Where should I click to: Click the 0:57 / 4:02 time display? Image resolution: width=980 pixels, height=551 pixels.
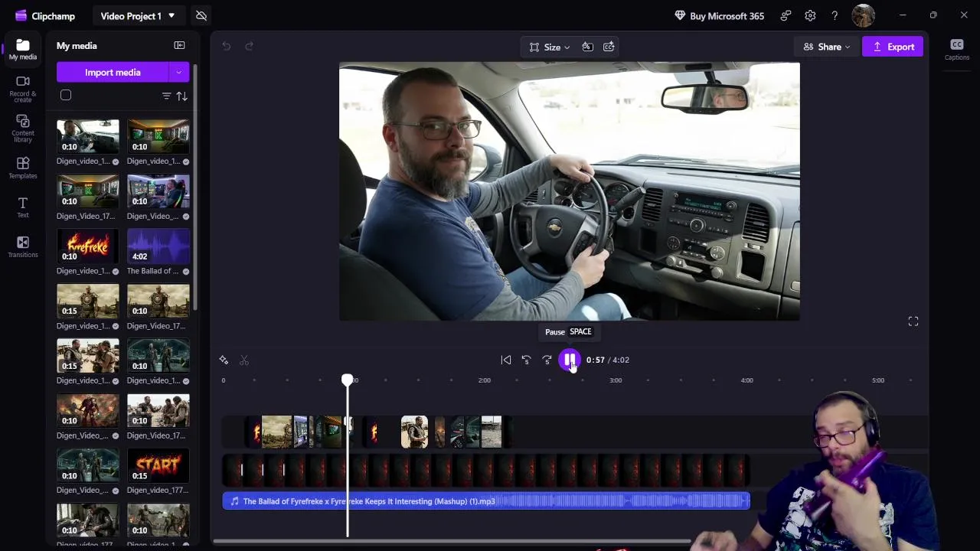pos(608,360)
